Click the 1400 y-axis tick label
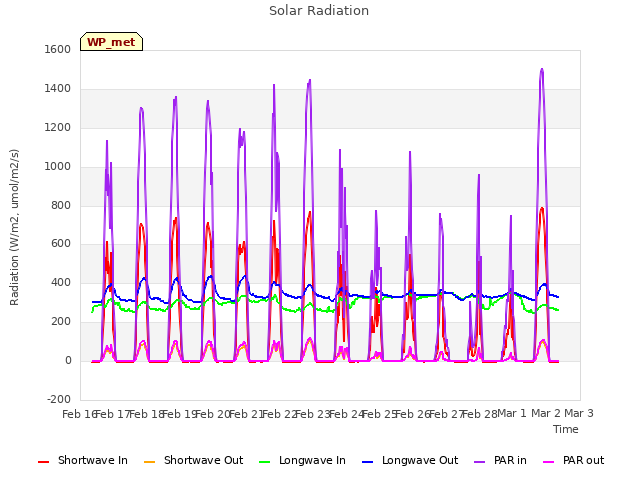640x480 pixels. (58, 89)
